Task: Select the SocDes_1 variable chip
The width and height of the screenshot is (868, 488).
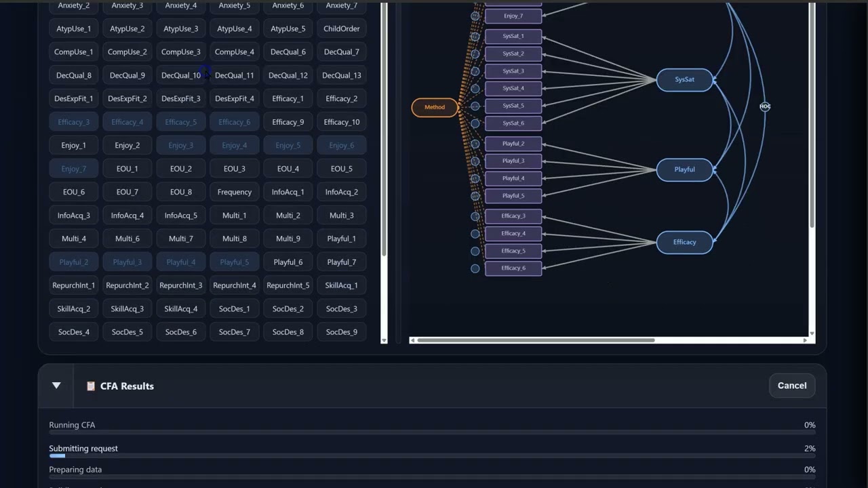Action: (235, 309)
